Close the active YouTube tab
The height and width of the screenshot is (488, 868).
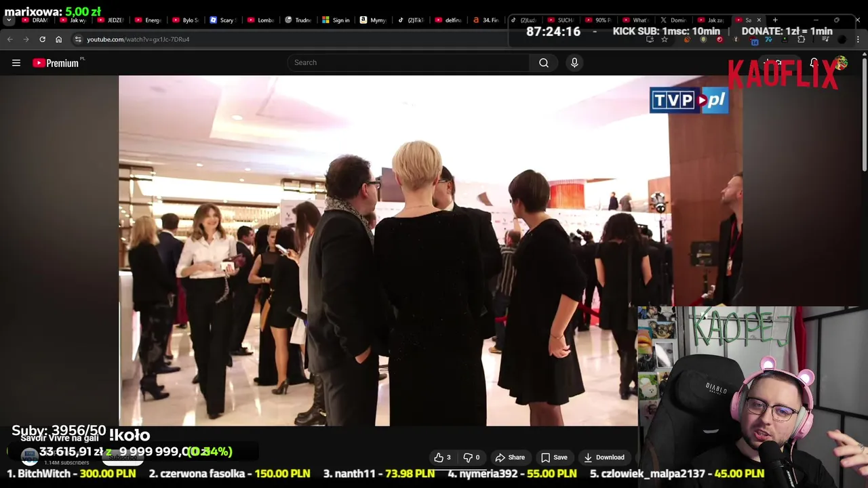[x=759, y=20]
